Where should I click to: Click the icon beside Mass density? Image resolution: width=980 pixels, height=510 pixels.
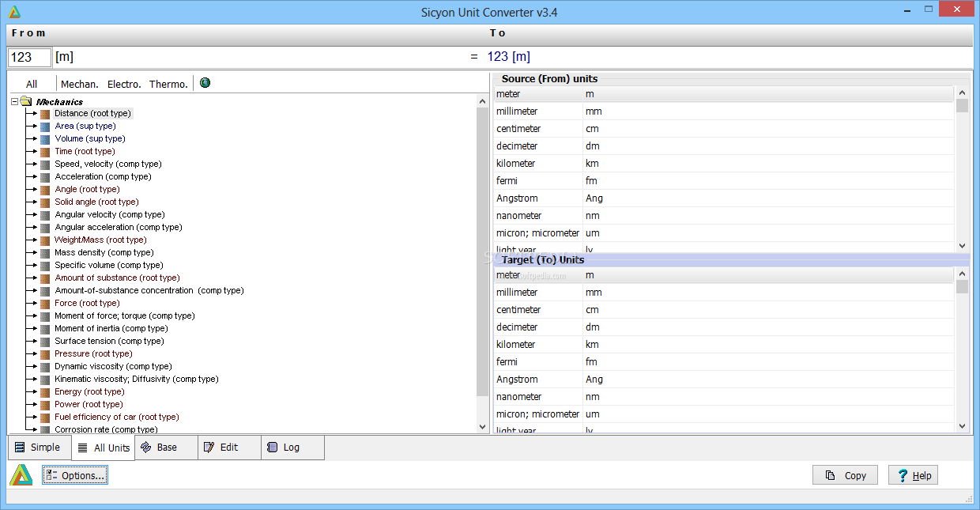[x=45, y=253]
